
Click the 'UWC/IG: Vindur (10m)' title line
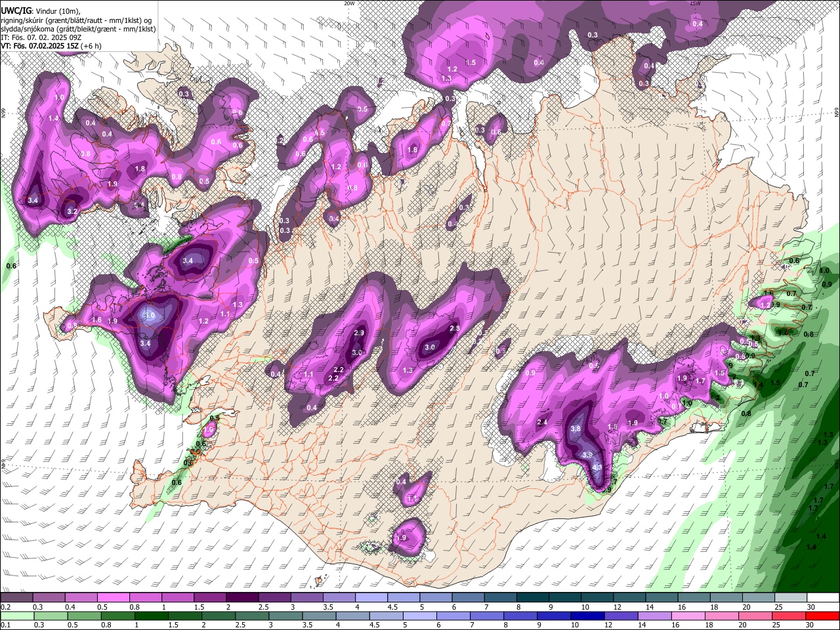point(40,11)
